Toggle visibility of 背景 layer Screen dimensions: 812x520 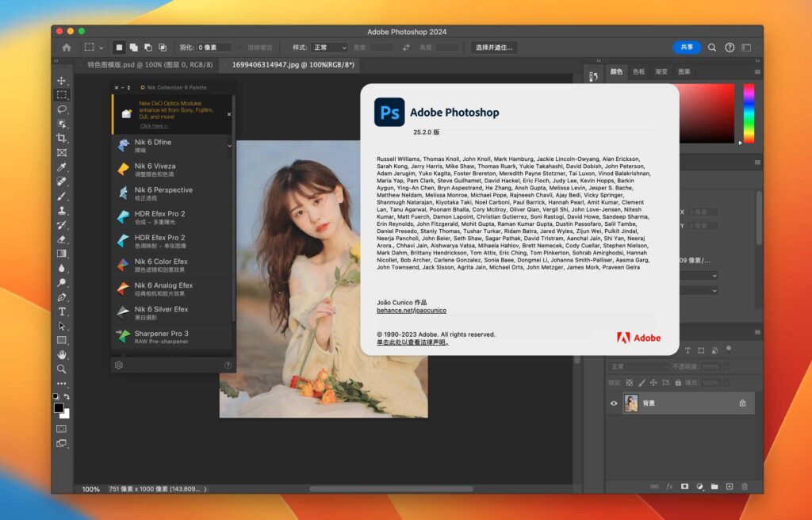pyautogui.click(x=614, y=403)
